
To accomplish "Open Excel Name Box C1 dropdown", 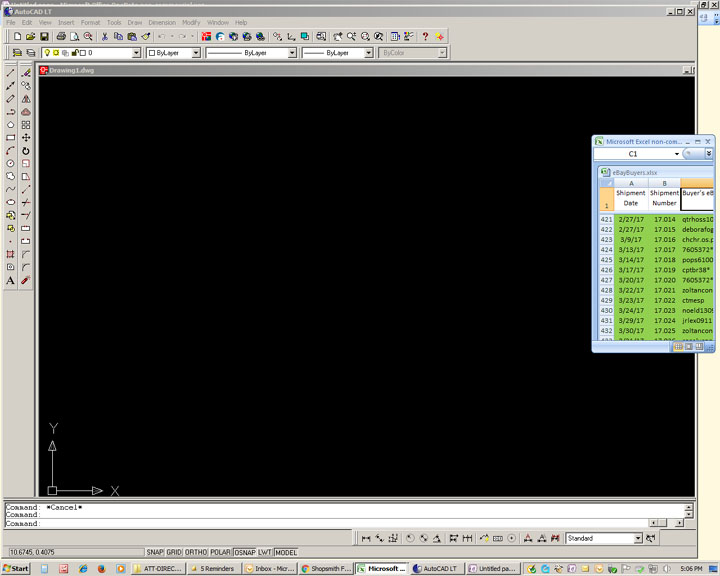I will point(677,154).
